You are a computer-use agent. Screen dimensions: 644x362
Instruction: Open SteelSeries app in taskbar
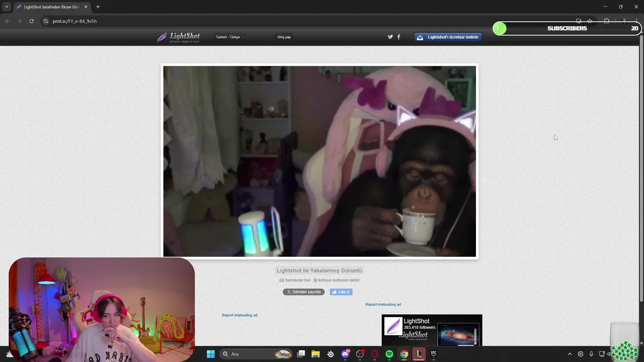tap(331, 354)
